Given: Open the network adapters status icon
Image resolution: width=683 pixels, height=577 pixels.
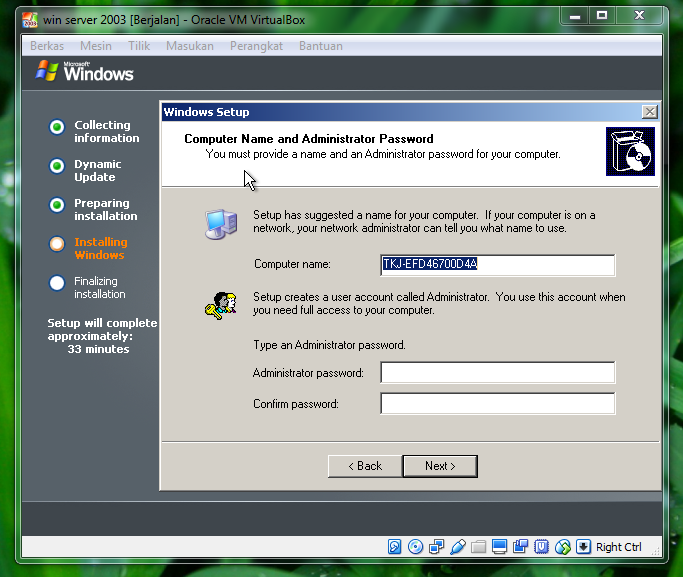Looking at the screenshot, I should coord(436,547).
